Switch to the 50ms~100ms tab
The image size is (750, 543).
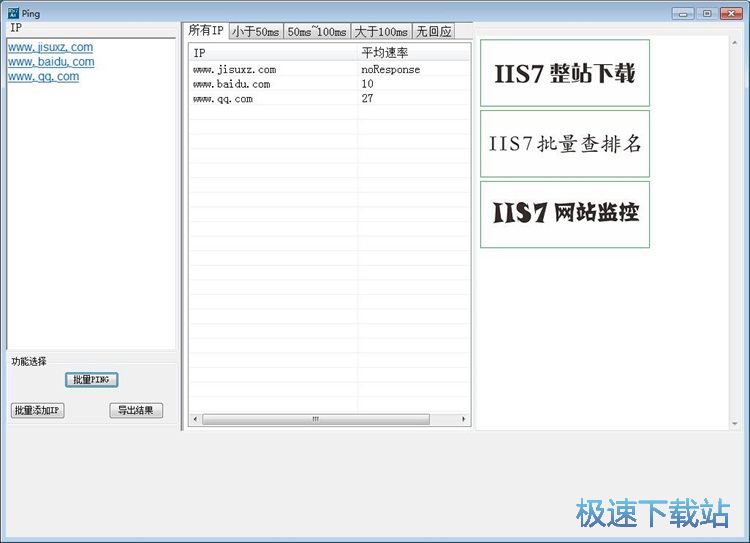317,32
